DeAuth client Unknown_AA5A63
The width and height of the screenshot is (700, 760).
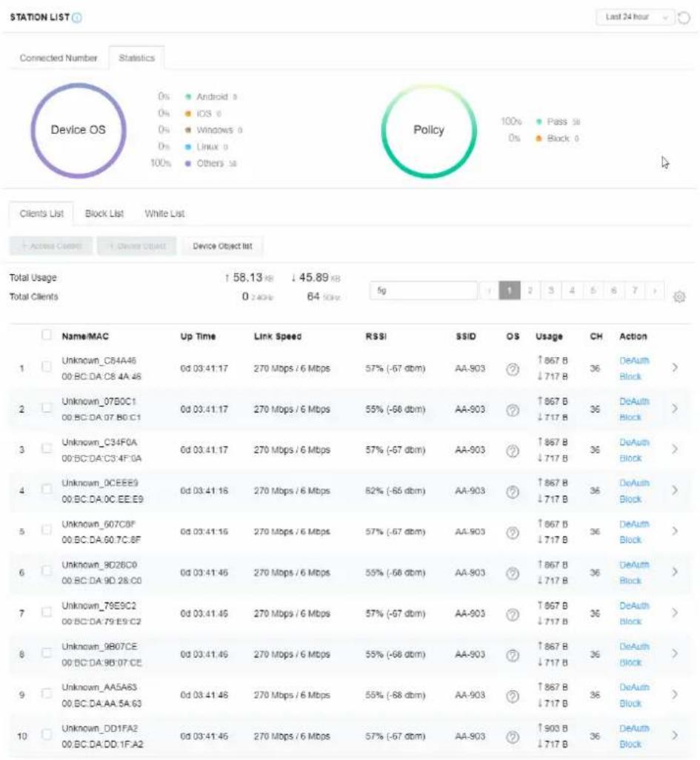tap(634, 687)
